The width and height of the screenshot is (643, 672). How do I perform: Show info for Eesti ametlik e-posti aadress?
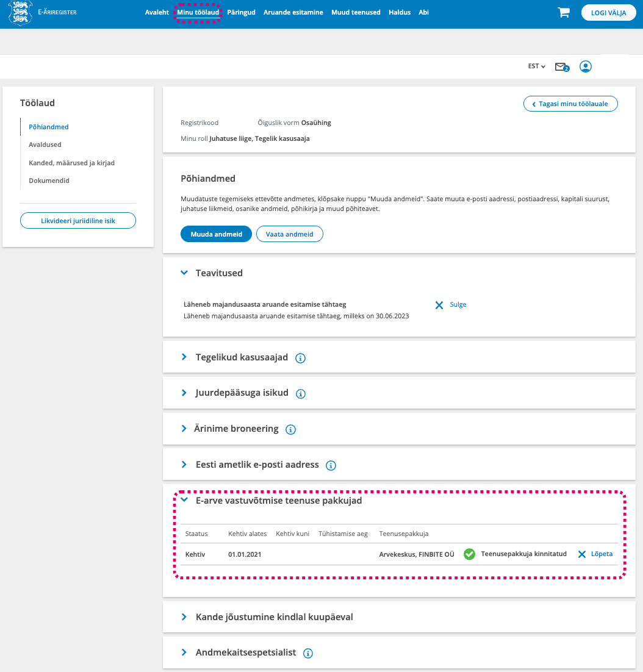point(331,465)
